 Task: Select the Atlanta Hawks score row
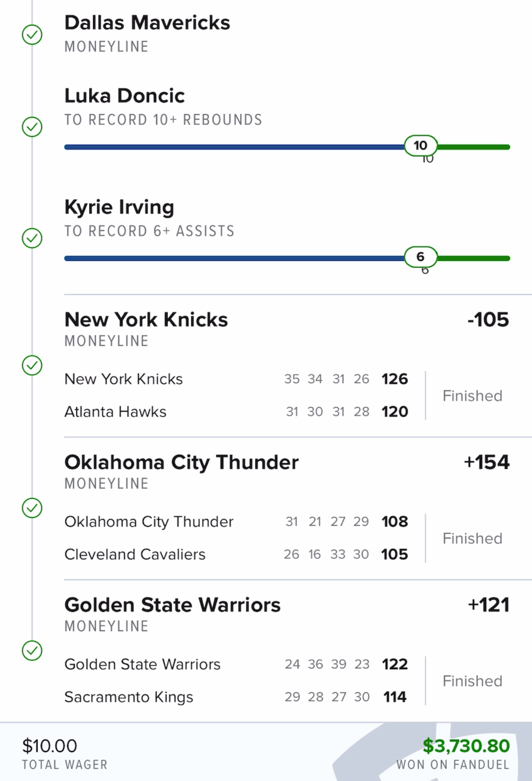236,412
